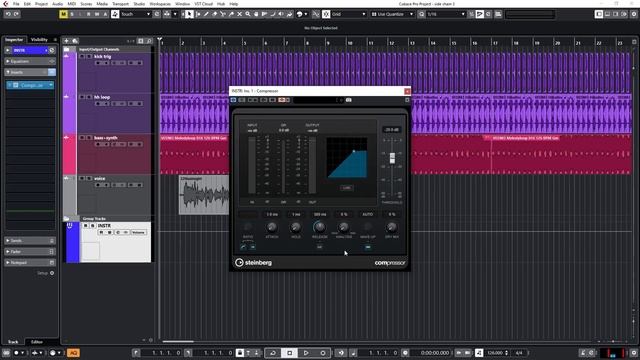The width and height of the screenshot is (640, 360).
Task: Toggle the Cycle loop button
Action: point(273,353)
